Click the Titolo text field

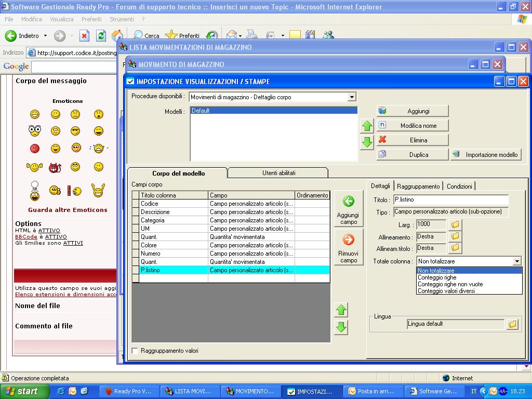450,199
